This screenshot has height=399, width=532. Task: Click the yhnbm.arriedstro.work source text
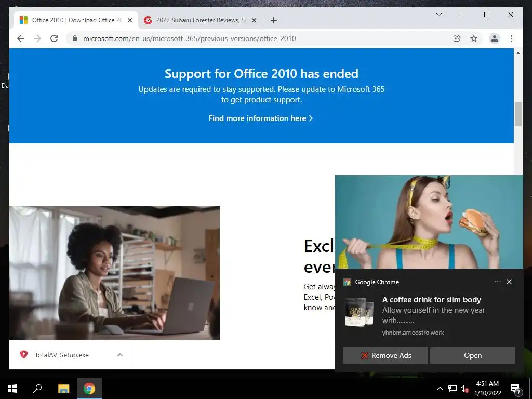(x=413, y=332)
